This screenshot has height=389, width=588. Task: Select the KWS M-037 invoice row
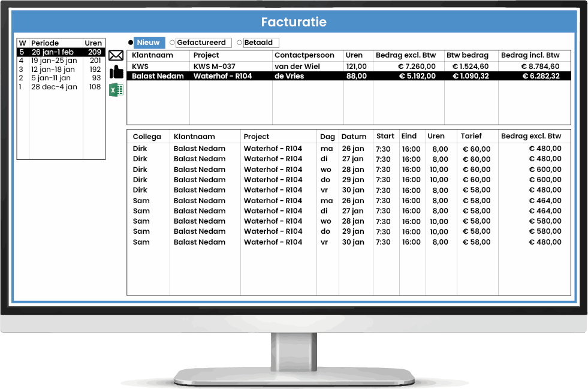pyautogui.click(x=348, y=67)
